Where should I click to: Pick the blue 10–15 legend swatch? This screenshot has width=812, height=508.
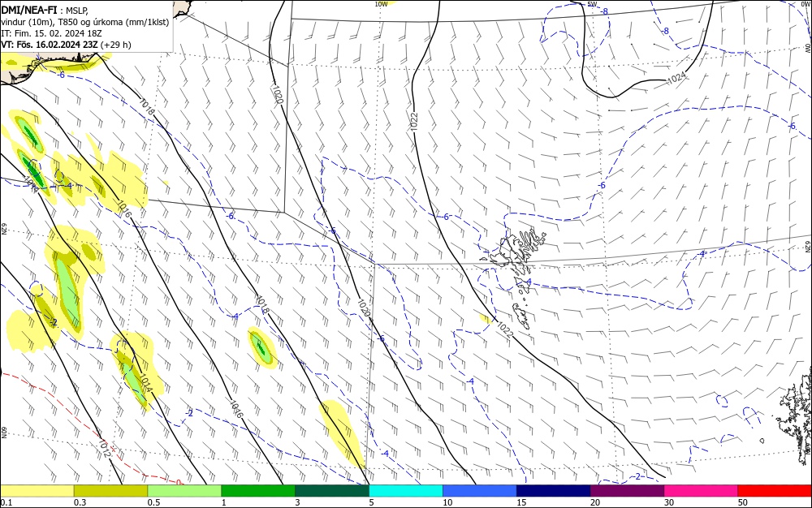pyautogui.click(x=480, y=491)
